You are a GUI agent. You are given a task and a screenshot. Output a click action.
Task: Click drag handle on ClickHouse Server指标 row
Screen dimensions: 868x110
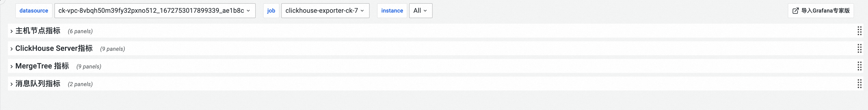[x=859, y=49]
